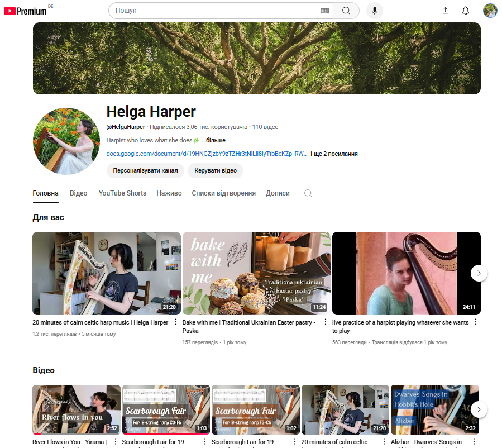The image size is (502, 448).
Task: Switch to the YouTube Shorts tab
Action: 122,193
